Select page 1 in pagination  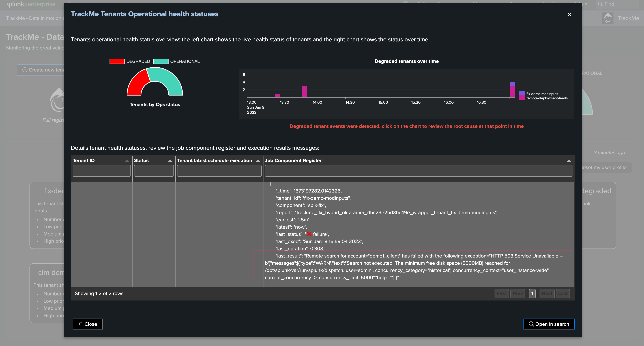click(532, 293)
